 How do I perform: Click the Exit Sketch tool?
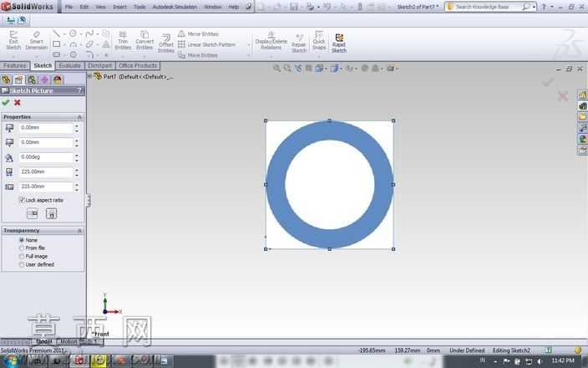13,40
